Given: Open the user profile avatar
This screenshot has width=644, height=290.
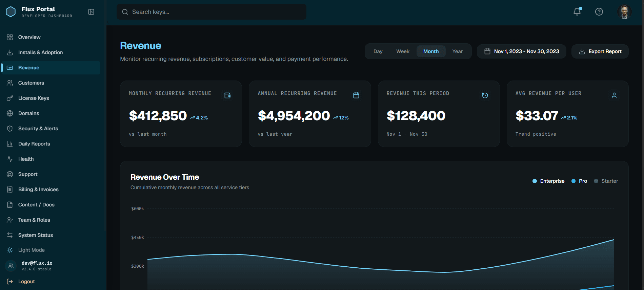Looking at the screenshot, I should [x=624, y=12].
